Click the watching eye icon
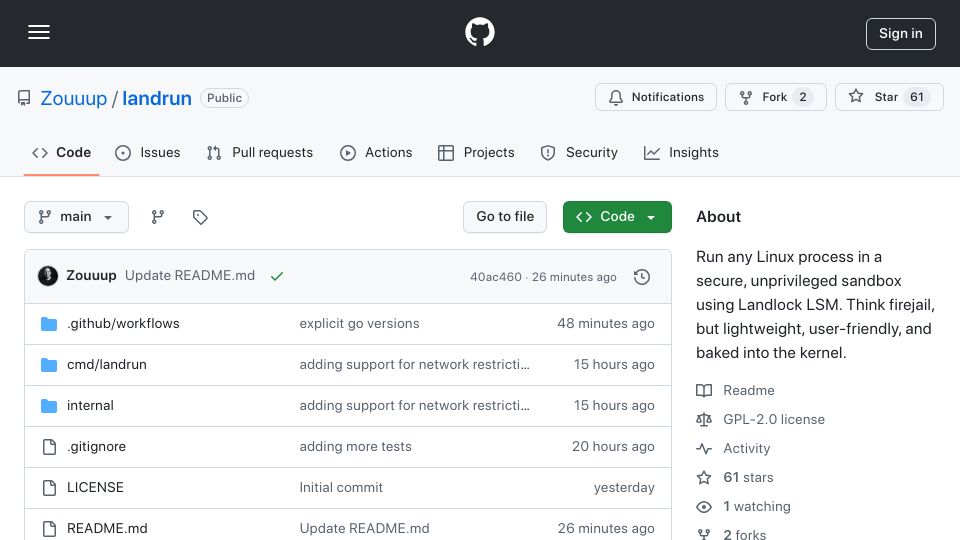Viewport: 960px width, 540px height. (704, 507)
